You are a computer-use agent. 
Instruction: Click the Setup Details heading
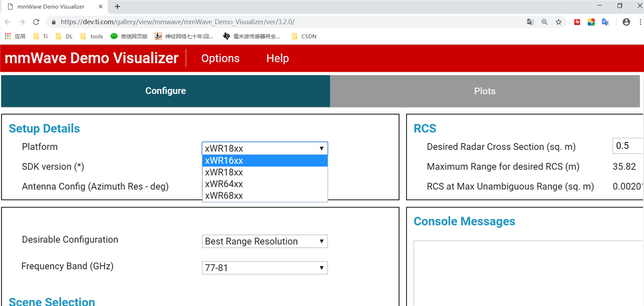(45, 128)
